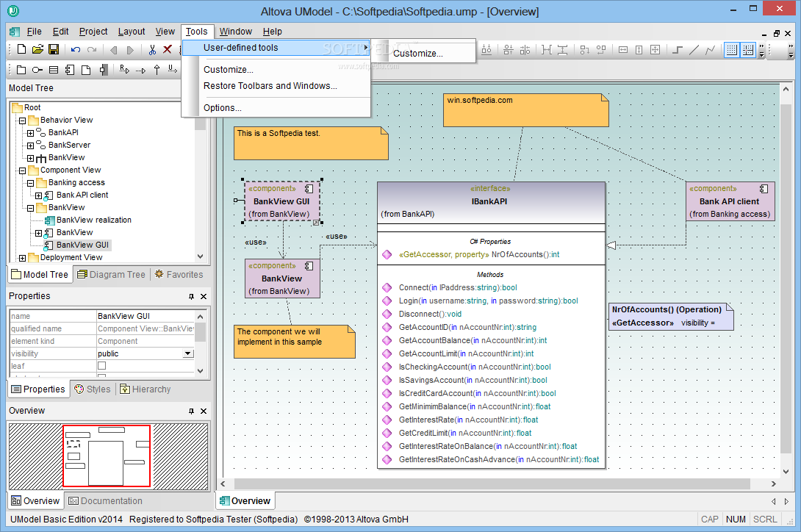The width and height of the screenshot is (801, 532).
Task: Open the File menu
Action: pyautogui.click(x=35, y=32)
